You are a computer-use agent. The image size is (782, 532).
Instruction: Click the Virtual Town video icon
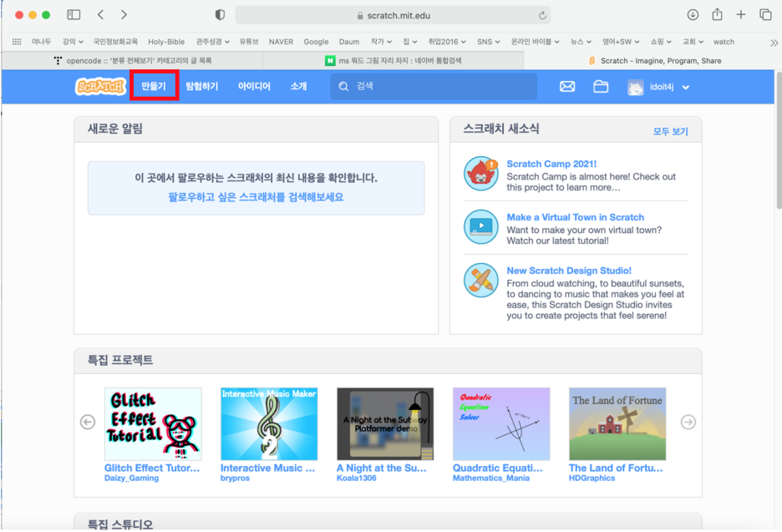[480, 226]
